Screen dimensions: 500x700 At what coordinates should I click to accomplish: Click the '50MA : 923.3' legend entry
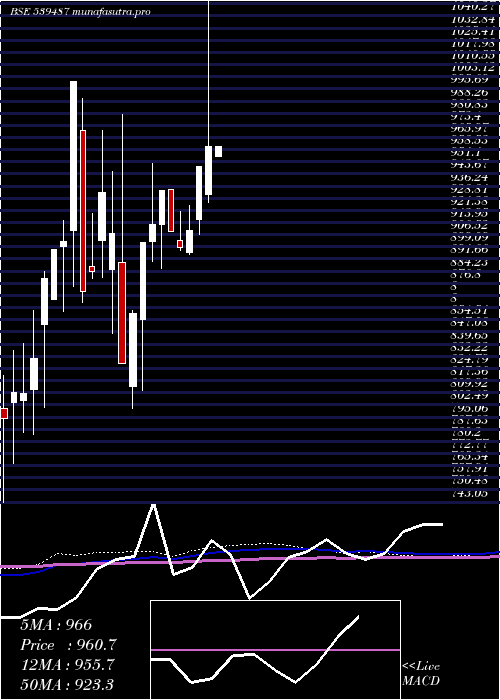point(67,684)
